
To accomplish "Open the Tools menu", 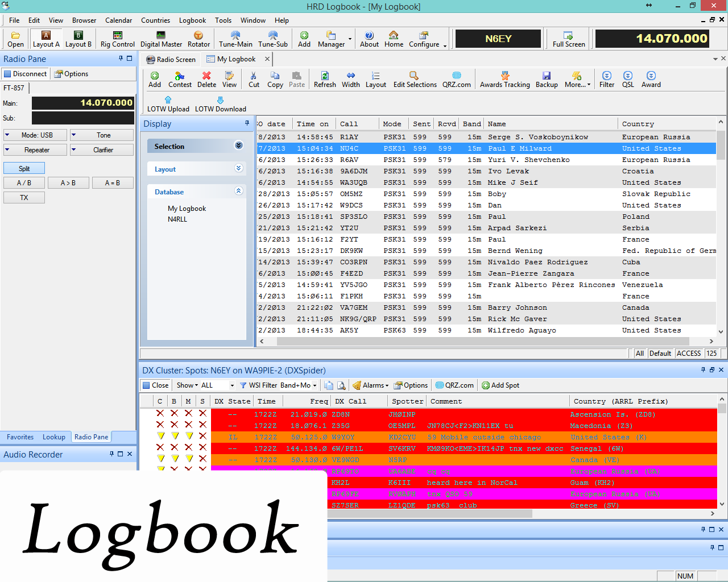I will tap(223, 20).
